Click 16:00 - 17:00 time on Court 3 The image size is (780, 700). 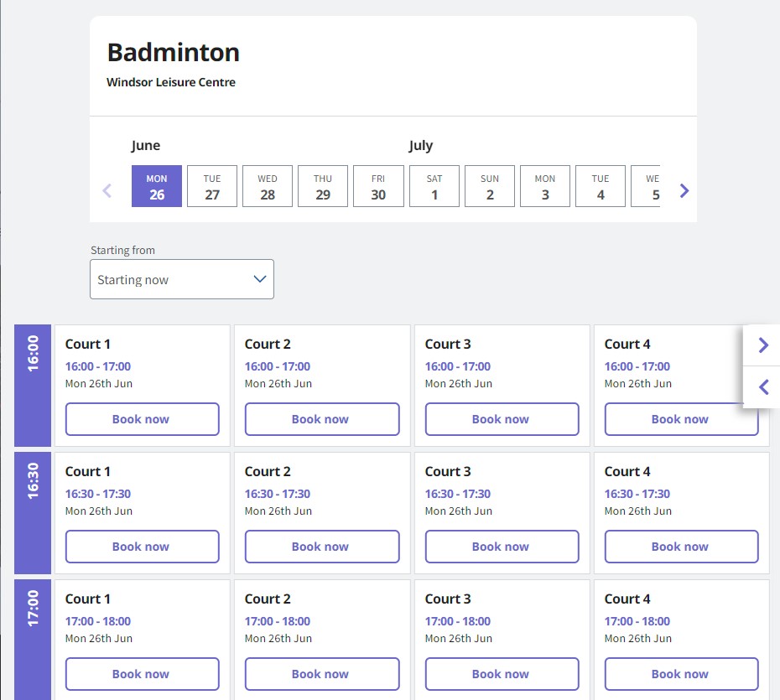coord(458,366)
